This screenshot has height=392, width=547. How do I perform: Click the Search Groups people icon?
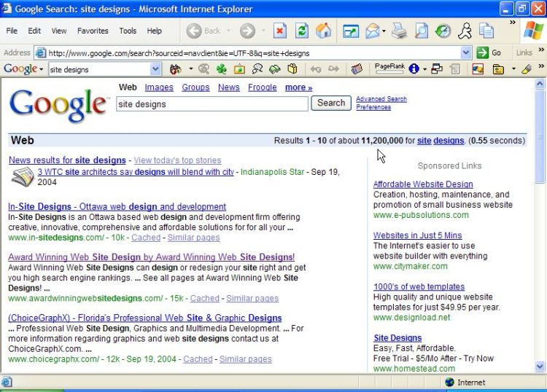[x=257, y=69]
